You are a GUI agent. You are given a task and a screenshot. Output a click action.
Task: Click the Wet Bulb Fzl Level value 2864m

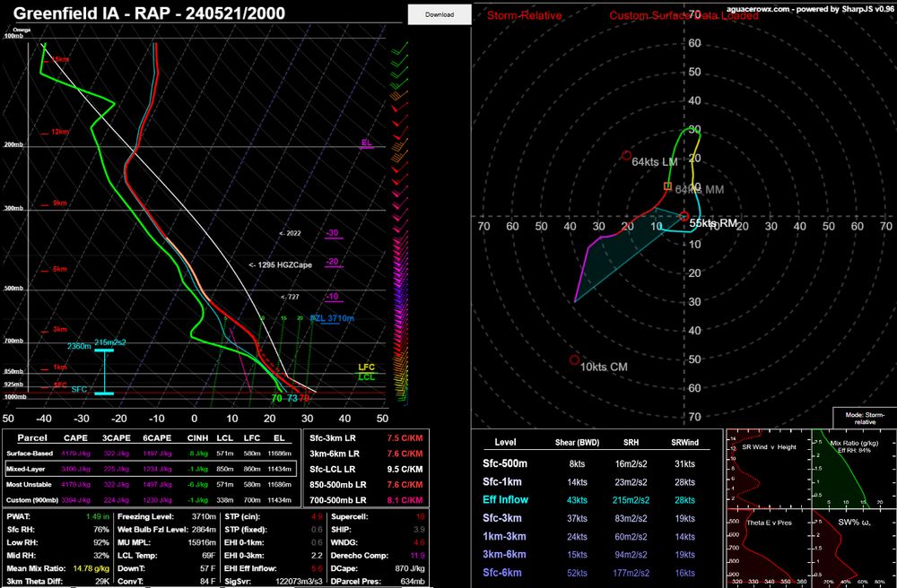(204, 530)
